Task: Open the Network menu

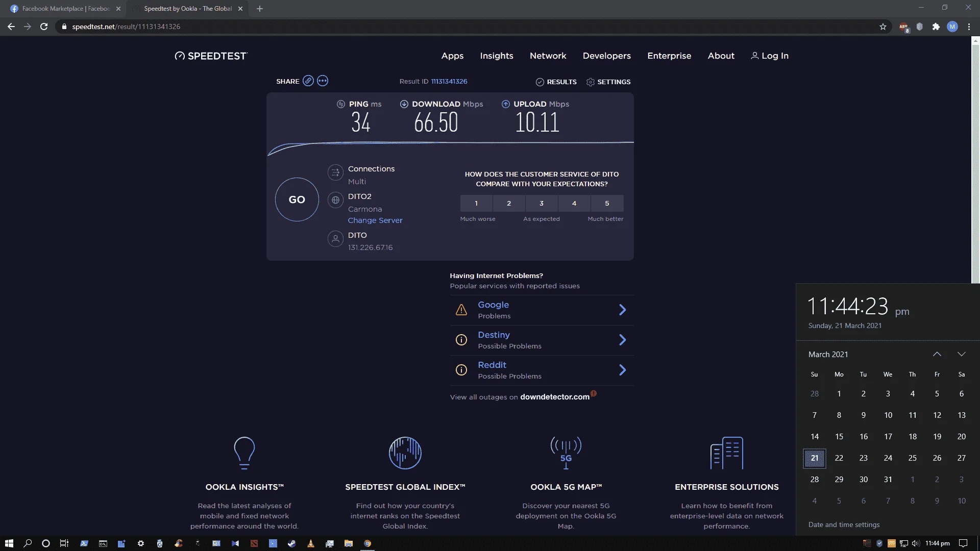Action: [x=548, y=56]
